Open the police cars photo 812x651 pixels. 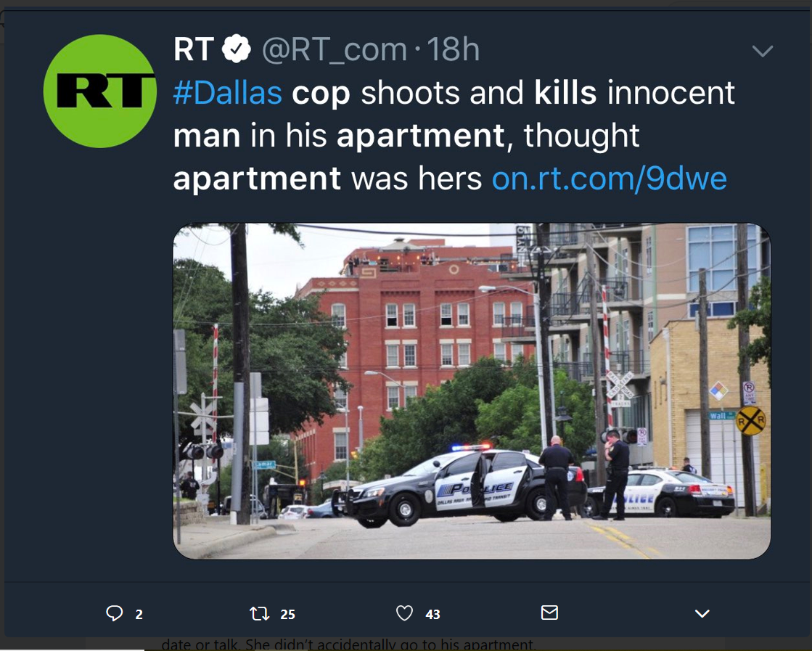(x=472, y=391)
